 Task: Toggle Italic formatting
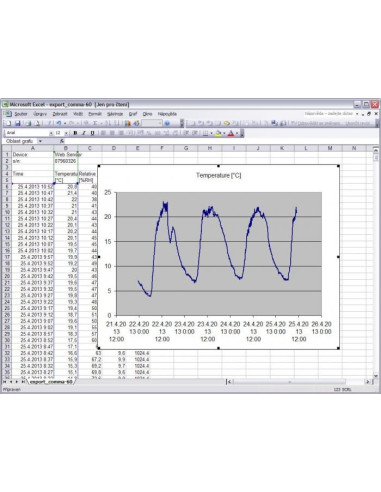coord(84,133)
